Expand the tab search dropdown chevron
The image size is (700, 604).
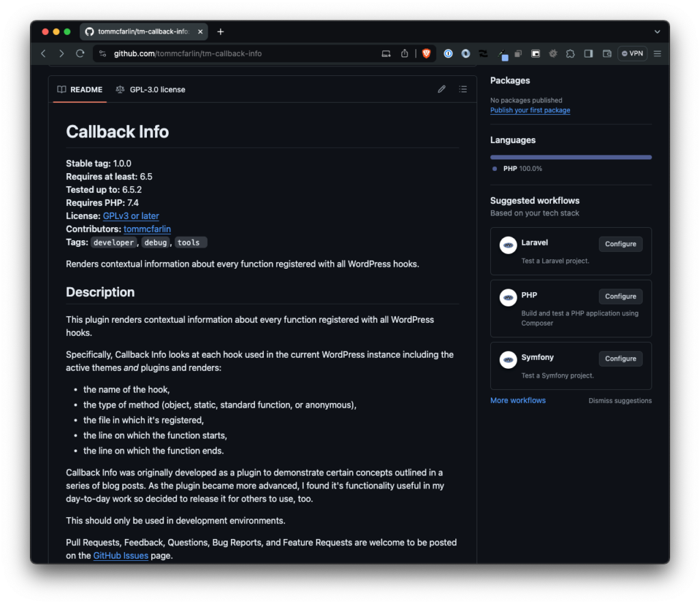click(x=657, y=31)
